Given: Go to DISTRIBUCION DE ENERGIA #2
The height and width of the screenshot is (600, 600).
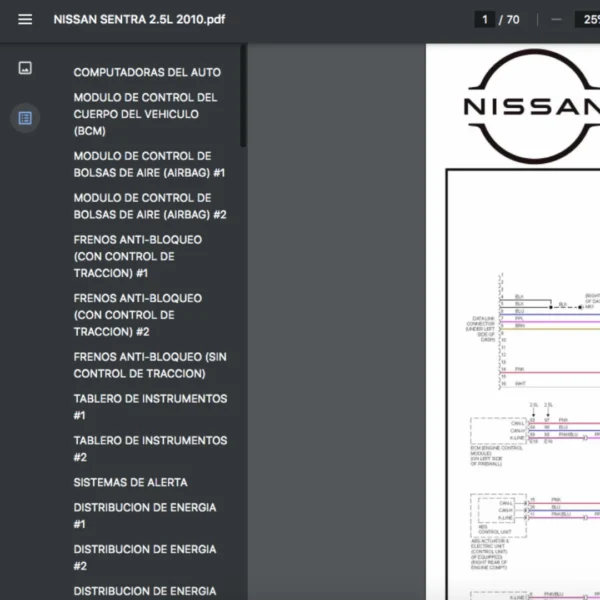Looking at the screenshot, I should pos(144,557).
